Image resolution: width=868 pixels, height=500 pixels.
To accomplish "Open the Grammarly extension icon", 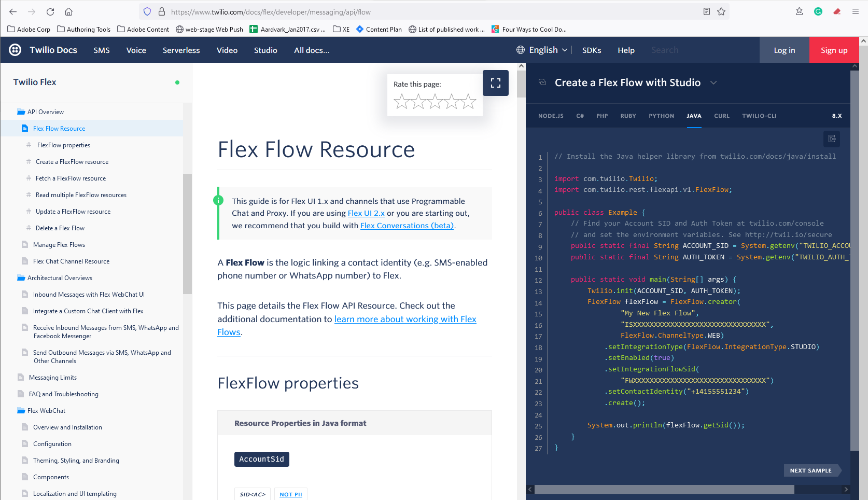I will point(818,11).
